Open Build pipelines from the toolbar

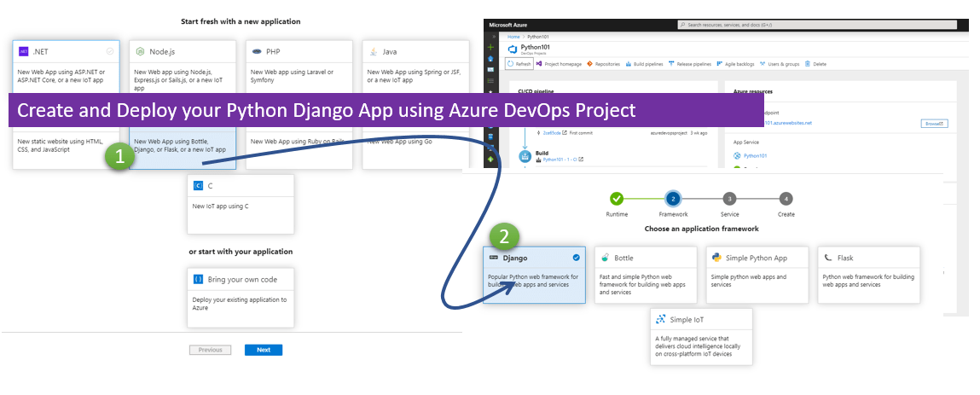tap(644, 64)
